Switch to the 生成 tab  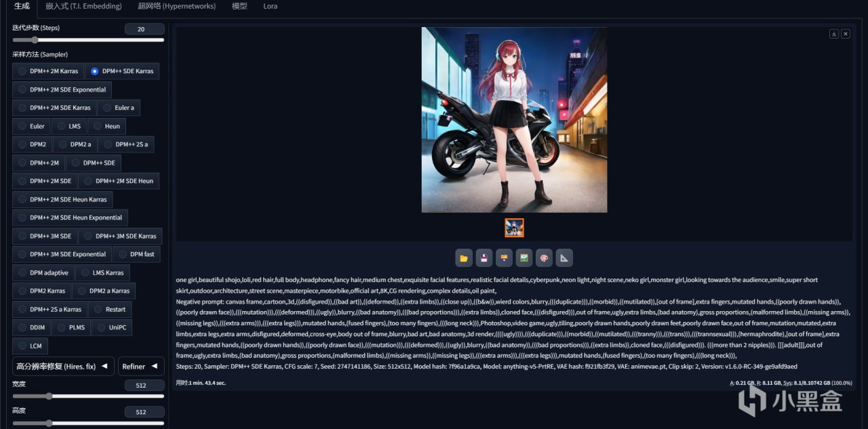(x=22, y=6)
